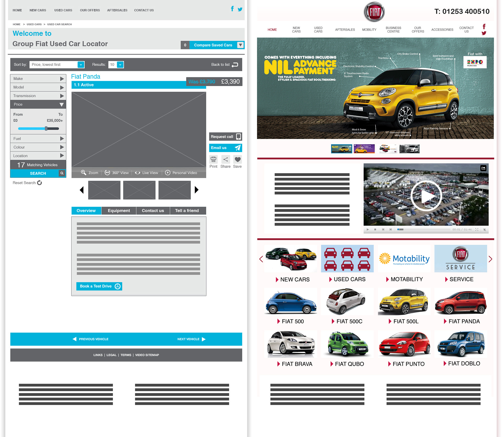
Task: Expand the Transmission filter
Action: pyautogui.click(x=38, y=96)
